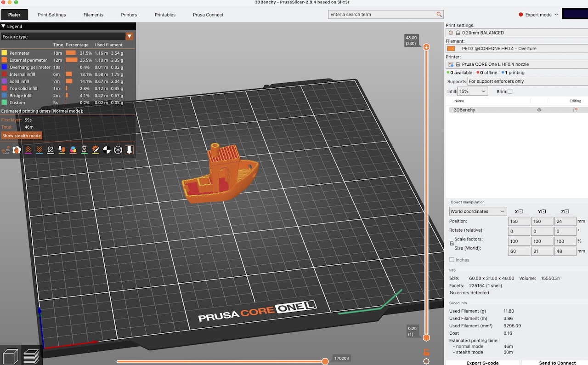
Task: Click the orange filament color swatch
Action: [x=451, y=49]
